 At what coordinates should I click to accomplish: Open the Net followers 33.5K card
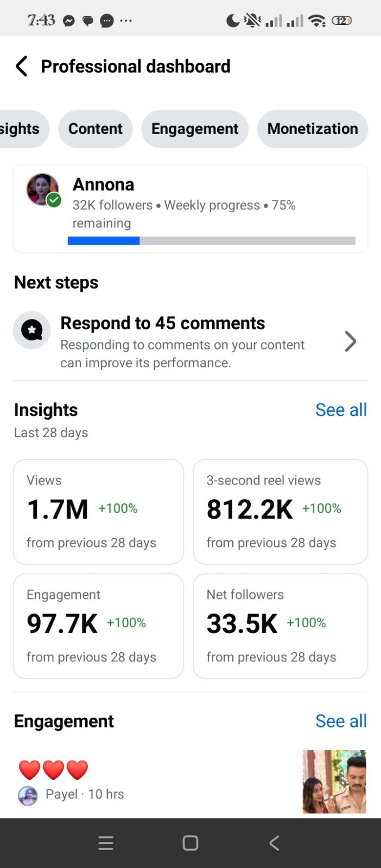[x=281, y=626]
